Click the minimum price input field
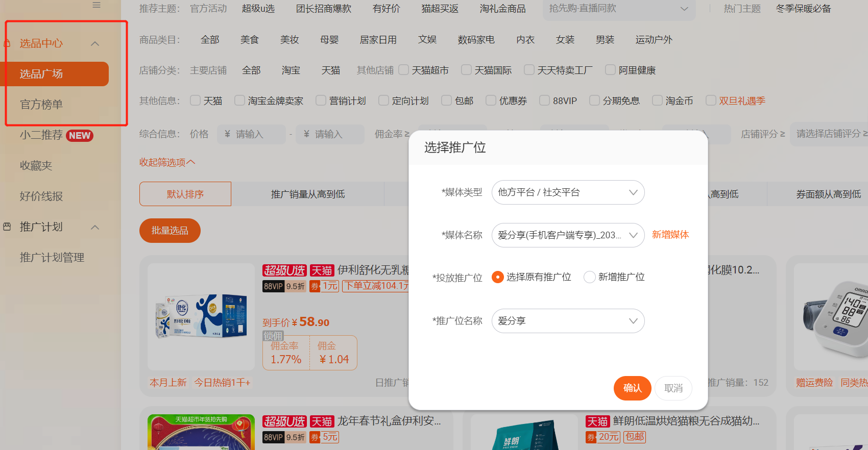868x450 pixels. pos(251,134)
